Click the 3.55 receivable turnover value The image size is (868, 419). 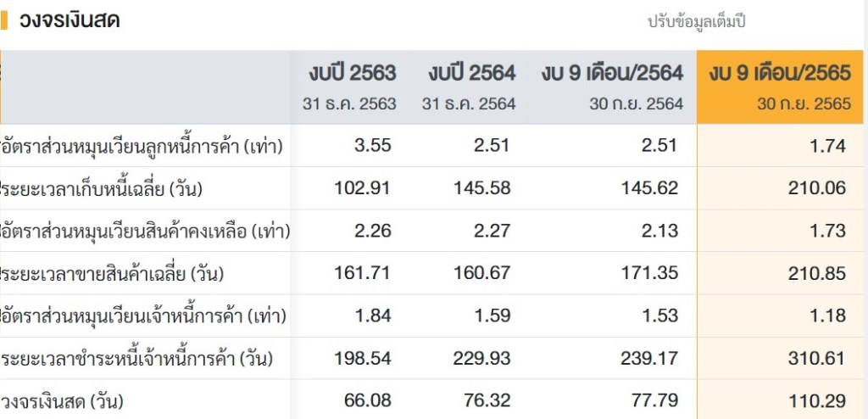pyautogui.click(x=373, y=145)
